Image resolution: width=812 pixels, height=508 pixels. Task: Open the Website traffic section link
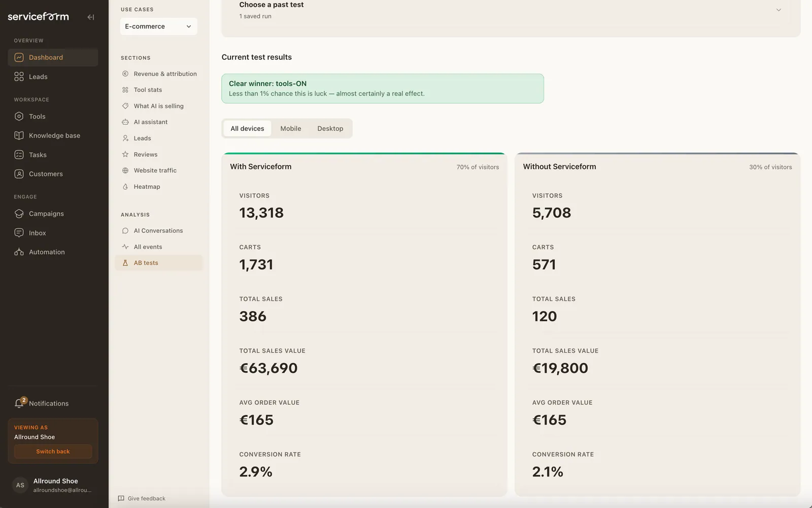(159, 171)
